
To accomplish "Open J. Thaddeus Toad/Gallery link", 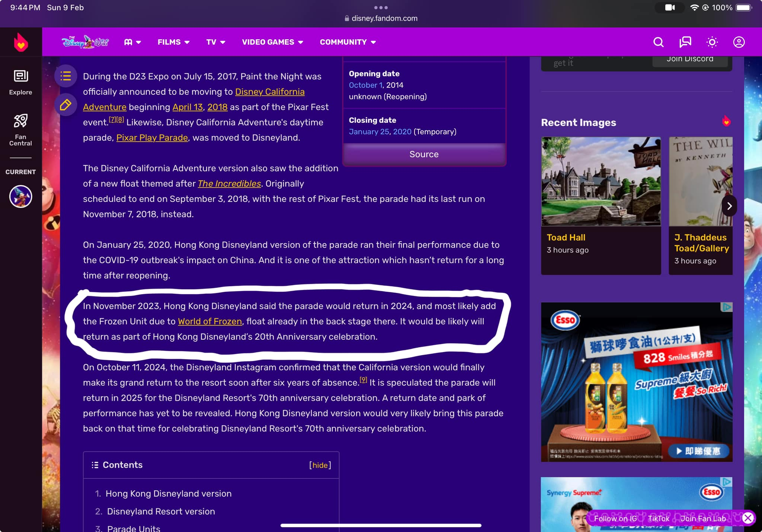I will tap(701, 243).
